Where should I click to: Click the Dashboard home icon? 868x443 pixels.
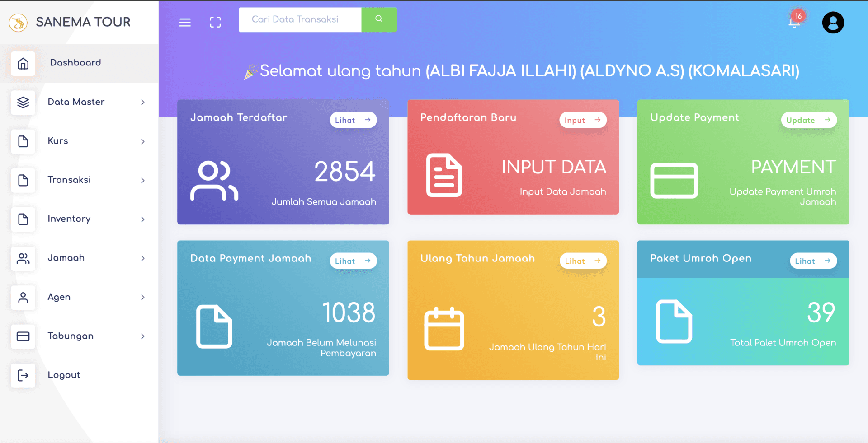(x=23, y=63)
